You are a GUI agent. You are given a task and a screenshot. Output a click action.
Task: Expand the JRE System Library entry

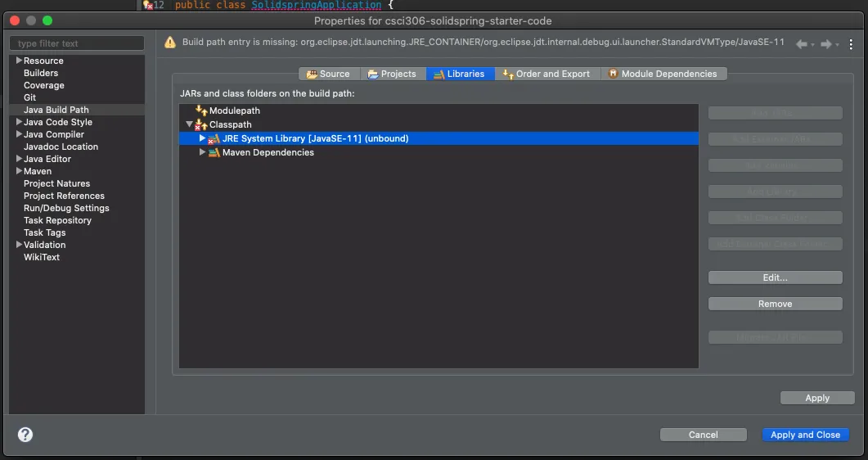click(x=203, y=138)
